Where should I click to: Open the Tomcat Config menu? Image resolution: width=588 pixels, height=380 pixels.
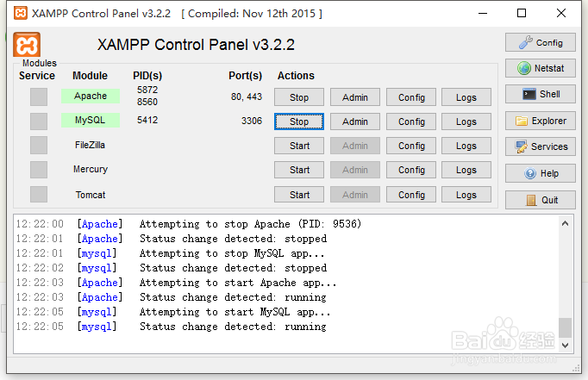click(x=411, y=195)
